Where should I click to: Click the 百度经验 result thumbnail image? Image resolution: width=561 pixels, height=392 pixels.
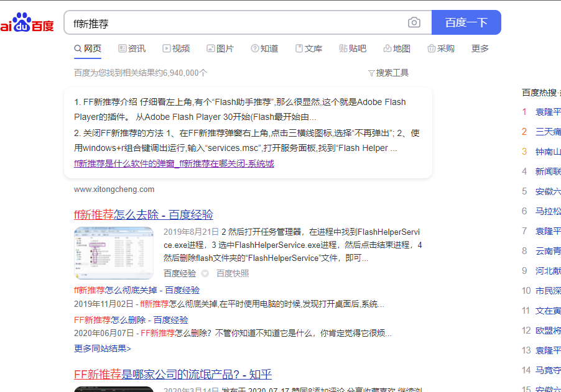pyautogui.click(x=114, y=253)
